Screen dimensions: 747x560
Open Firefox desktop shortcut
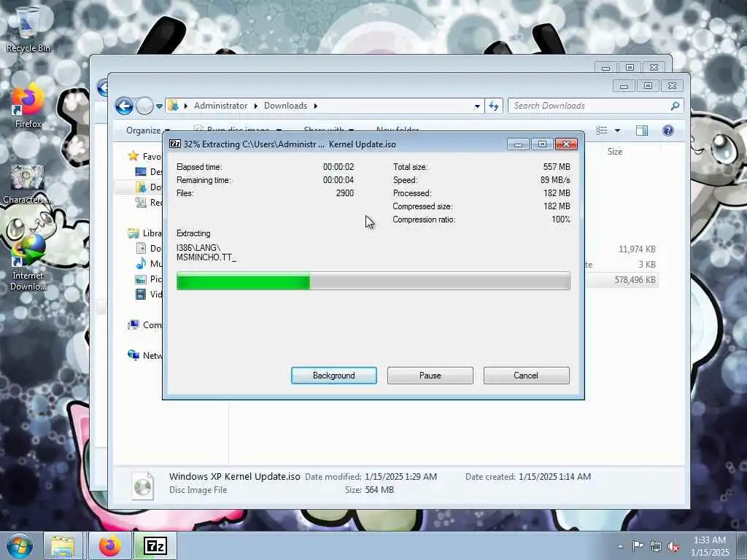(28, 106)
